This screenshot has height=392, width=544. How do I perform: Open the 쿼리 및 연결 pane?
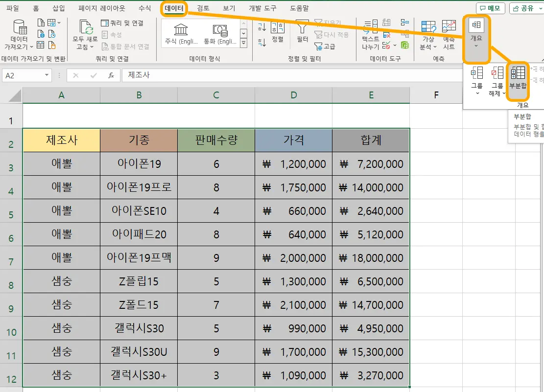tap(122, 23)
